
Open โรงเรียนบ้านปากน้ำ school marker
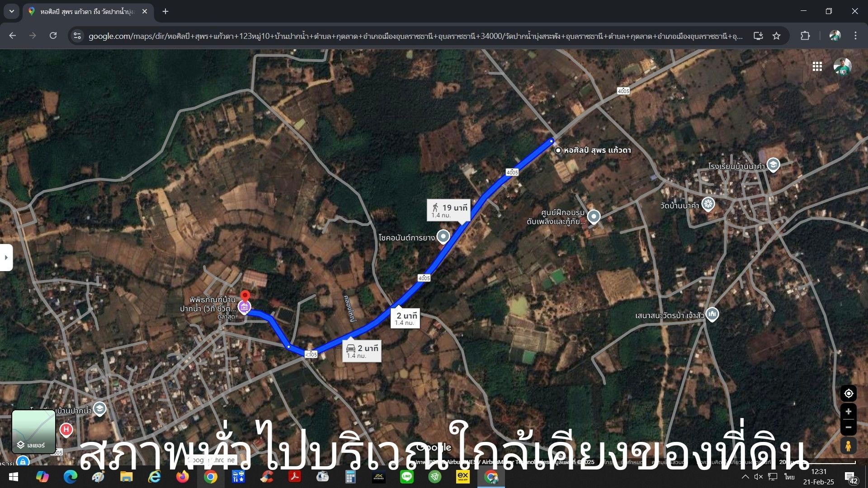(x=99, y=409)
